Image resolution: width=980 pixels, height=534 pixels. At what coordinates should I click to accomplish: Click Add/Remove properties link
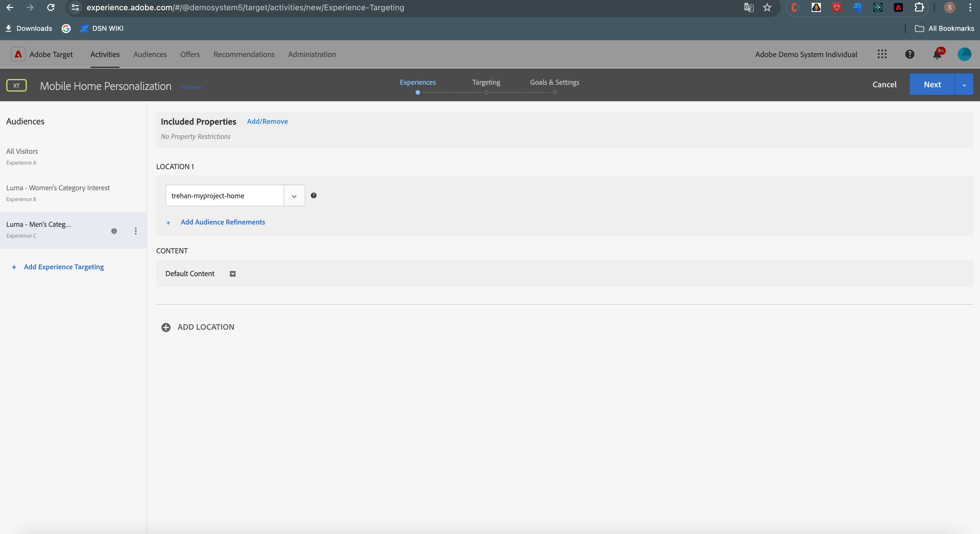(268, 122)
